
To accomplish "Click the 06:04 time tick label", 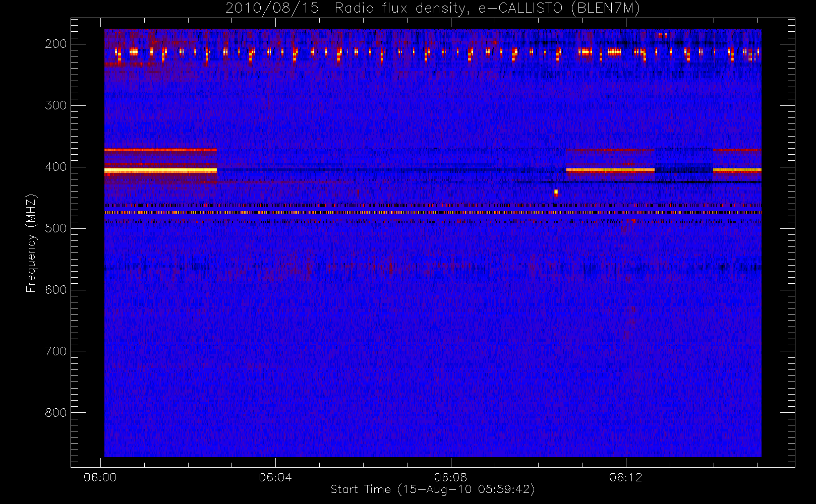I will pyautogui.click(x=275, y=477).
